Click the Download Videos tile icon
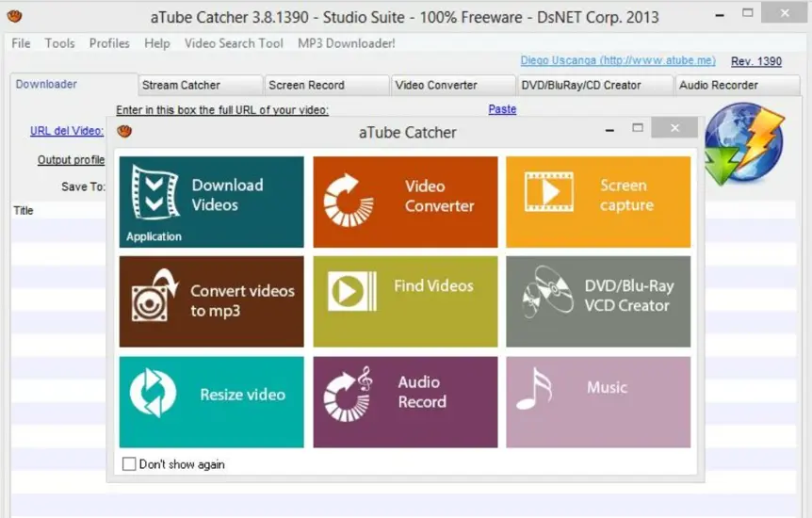The image size is (812, 518). pyautogui.click(x=155, y=192)
